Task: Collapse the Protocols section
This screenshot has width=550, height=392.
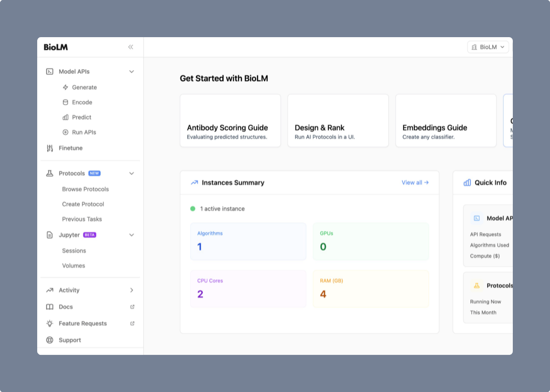Action: pos(131,173)
